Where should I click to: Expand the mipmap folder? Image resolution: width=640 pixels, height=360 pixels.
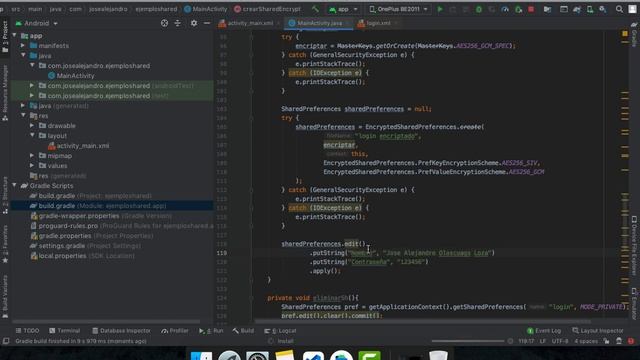coord(32,155)
